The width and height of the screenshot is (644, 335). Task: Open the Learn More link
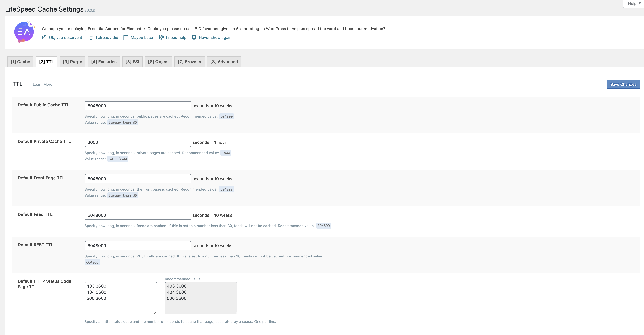(43, 85)
